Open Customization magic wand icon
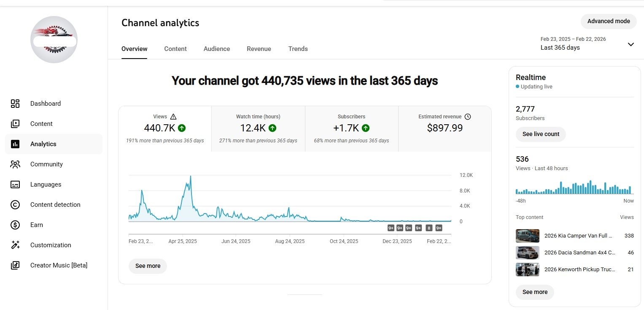644x310 pixels. [15, 245]
